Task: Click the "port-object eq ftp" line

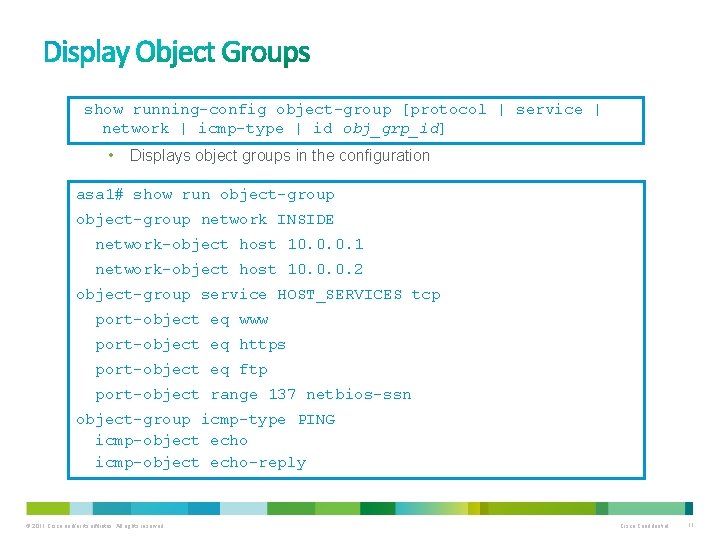Action: point(181,370)
